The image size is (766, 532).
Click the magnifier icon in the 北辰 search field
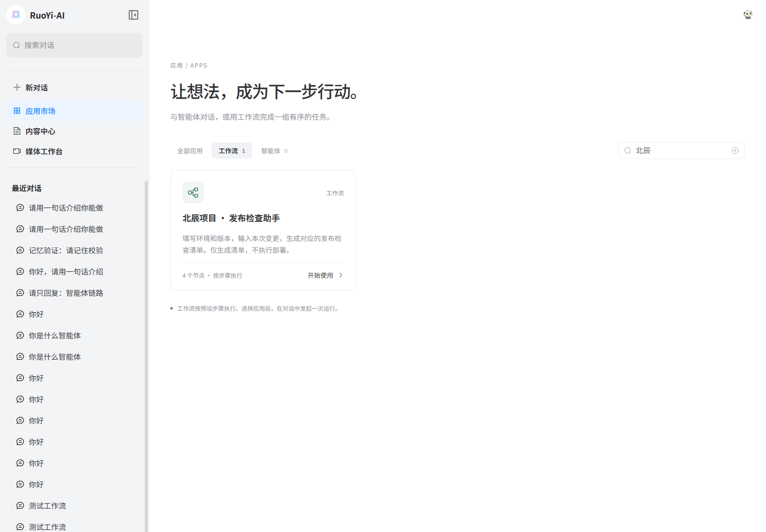point(628,151)
